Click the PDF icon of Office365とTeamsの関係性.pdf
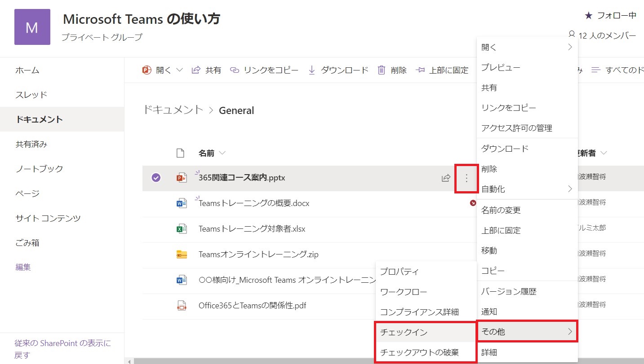 [182, 306]
